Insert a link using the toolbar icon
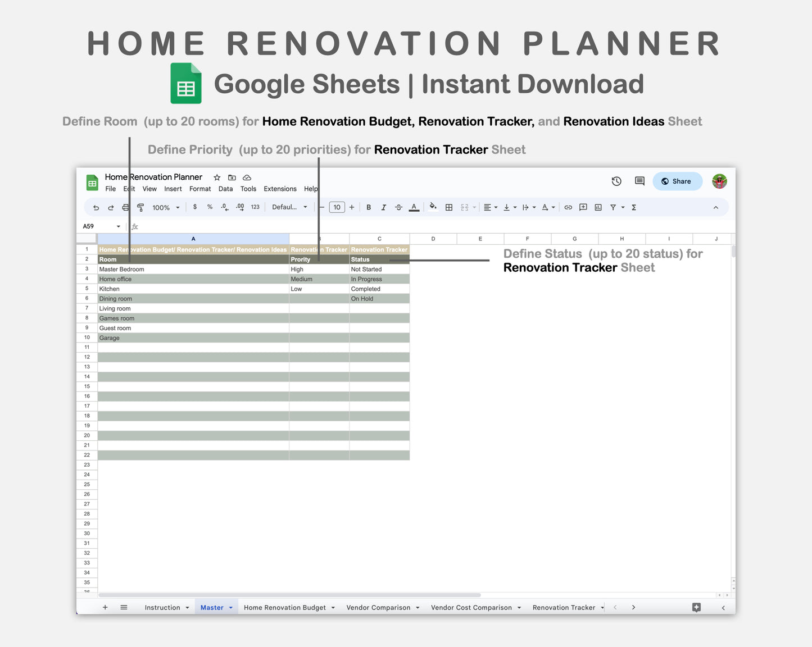 [568, 208]
